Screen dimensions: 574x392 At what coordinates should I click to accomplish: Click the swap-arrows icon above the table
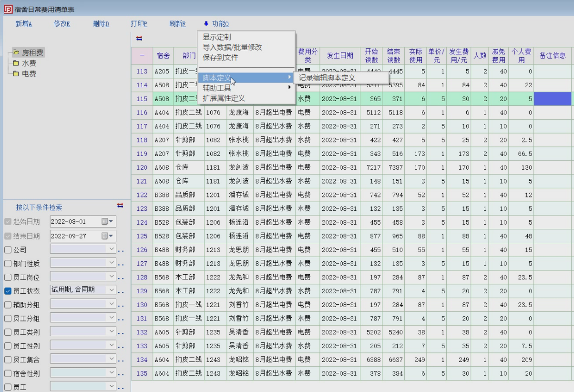(139, 39)
